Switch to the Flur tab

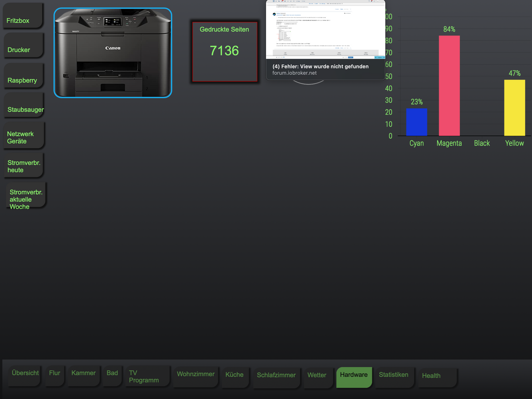pyautogui.click(x=55, y=375)
